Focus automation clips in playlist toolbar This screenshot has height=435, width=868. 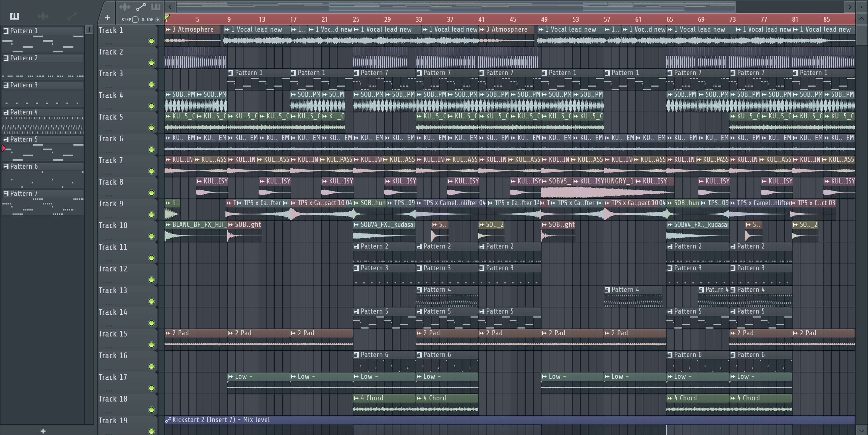click(x=141, y=7)
